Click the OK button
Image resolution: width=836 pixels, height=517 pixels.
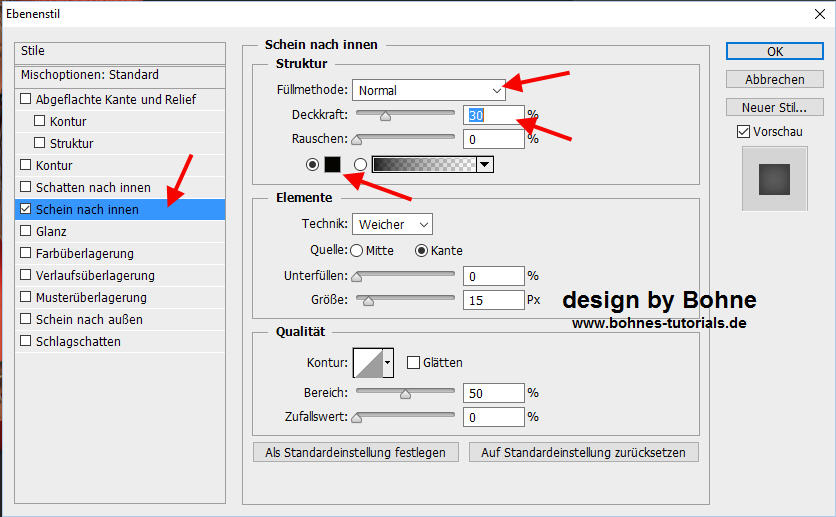(774, 51)
